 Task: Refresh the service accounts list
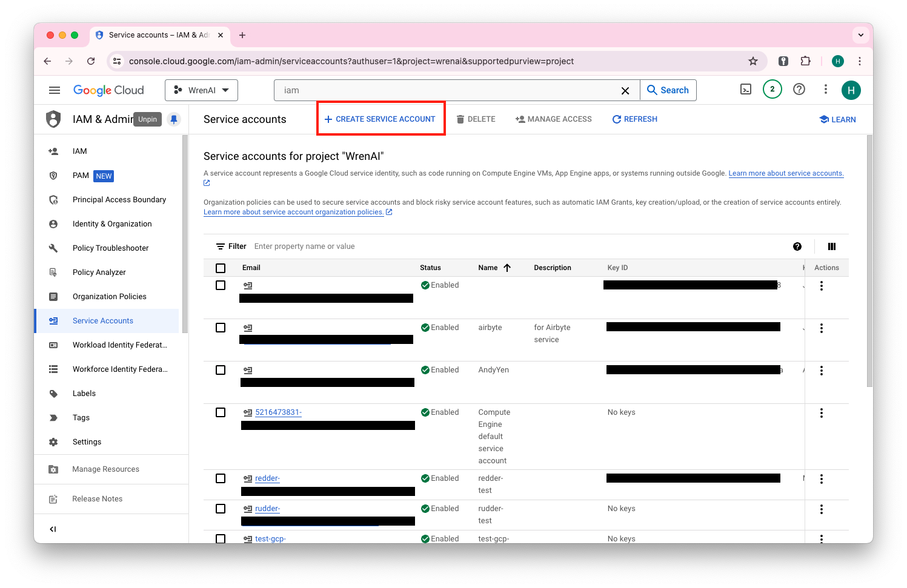pos(634,119)
